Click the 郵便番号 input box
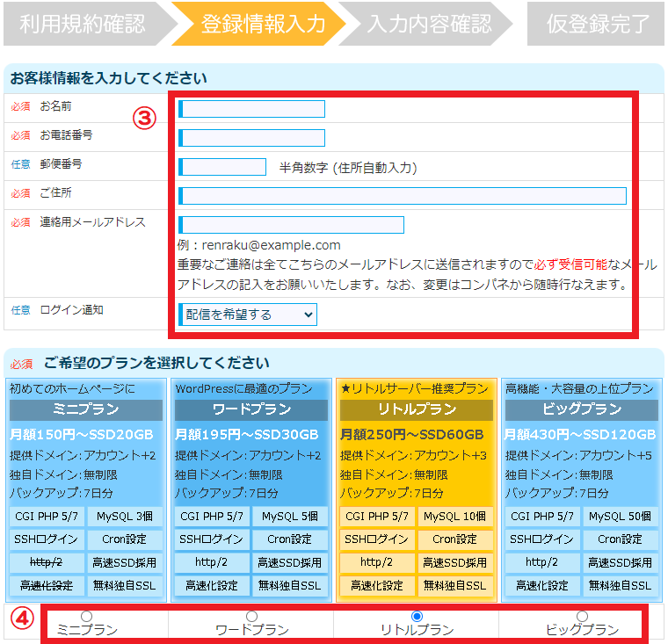The width and height of the screenshot is (668, 644). pos(223,167)
